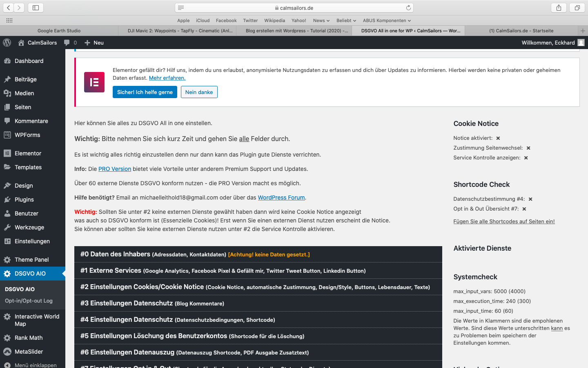Open the Safari share icon
The width and height of the screenshot is (588, 368).
[x=559, y=7]
